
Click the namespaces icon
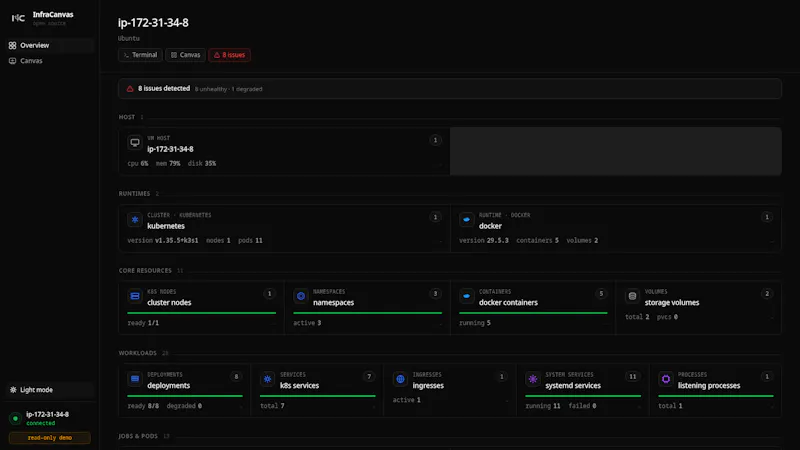(301, 296)
